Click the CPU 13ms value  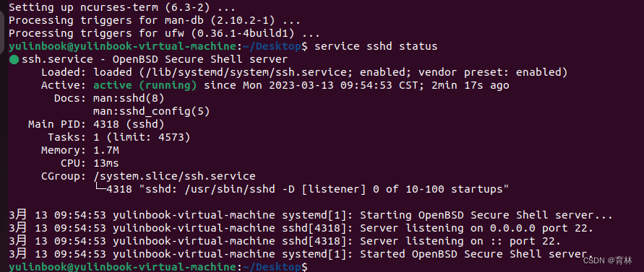coord(106,164)
